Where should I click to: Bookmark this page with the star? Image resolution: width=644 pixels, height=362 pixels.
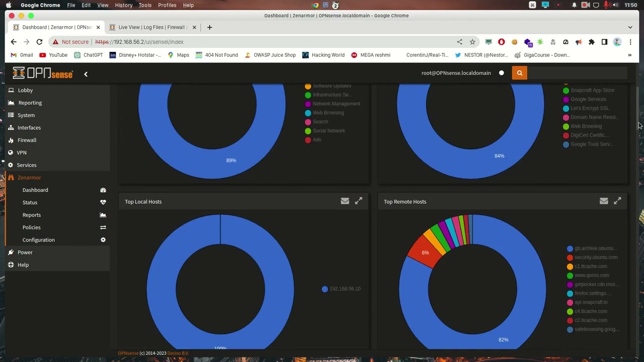click(472, 42)
